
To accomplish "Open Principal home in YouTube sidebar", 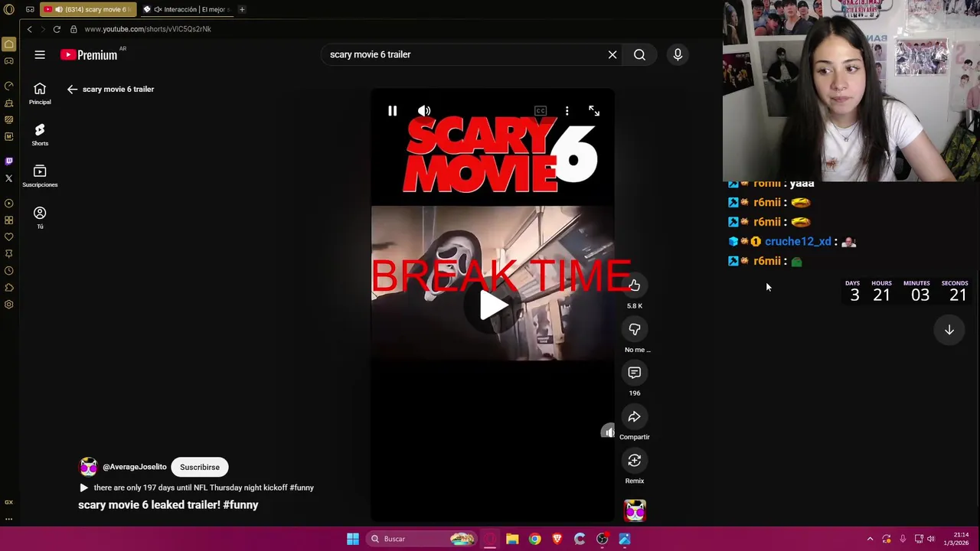I will pyautogui.click(x=40, y=93).
